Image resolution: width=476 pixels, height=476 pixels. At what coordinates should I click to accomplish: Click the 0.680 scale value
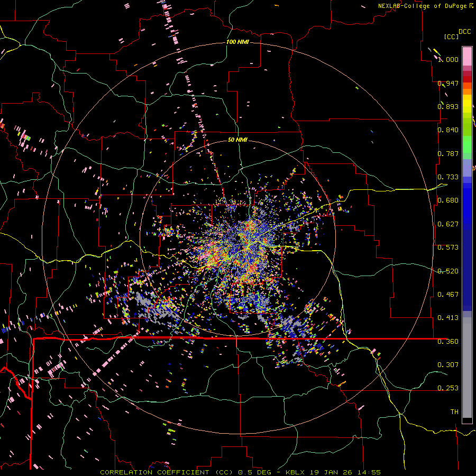448,200
